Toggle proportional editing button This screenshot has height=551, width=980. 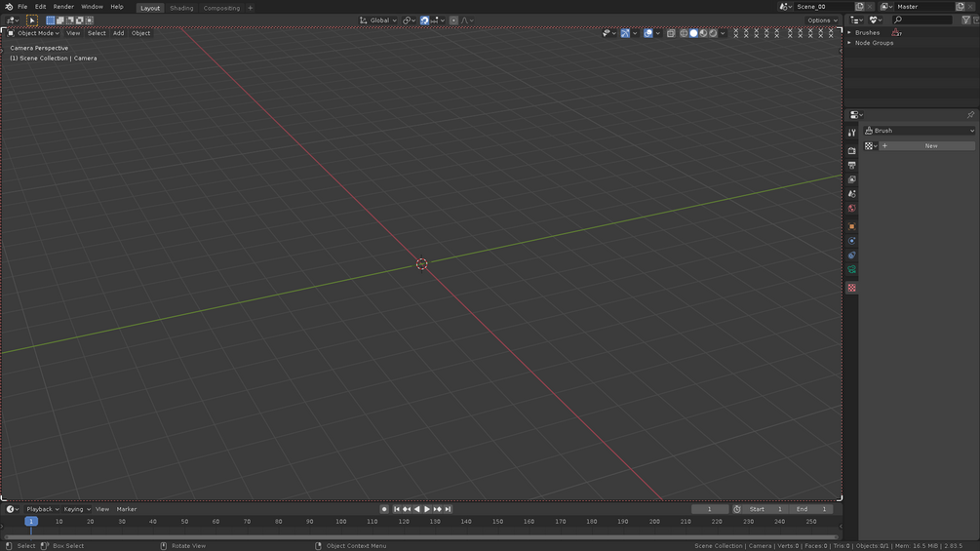453,20
